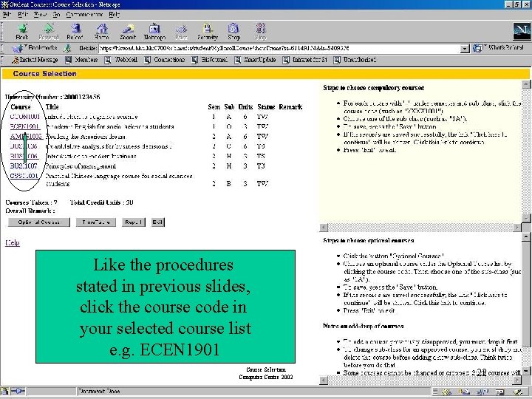Click the Exit button

(157, 222)
